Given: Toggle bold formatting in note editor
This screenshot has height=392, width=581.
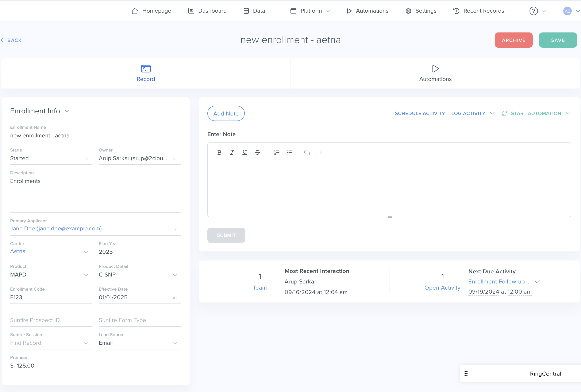Looking at the screenshot, I should pos(219,153).
